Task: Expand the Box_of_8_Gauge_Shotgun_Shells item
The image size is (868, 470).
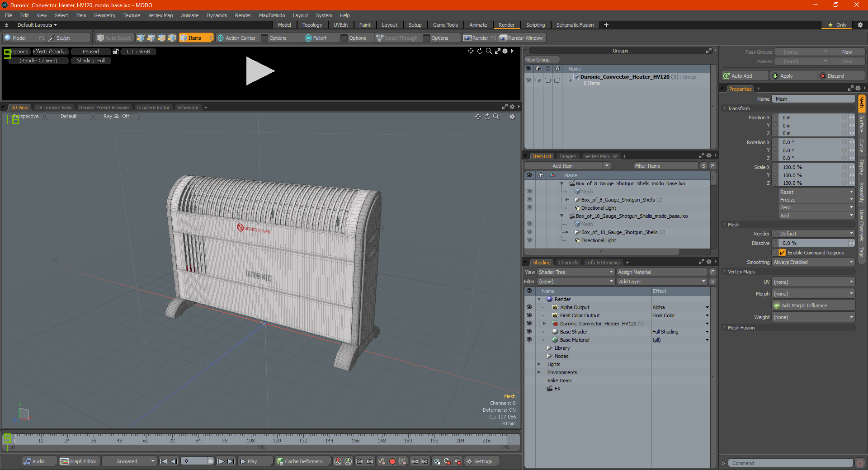Action: (x=567, y=200)
